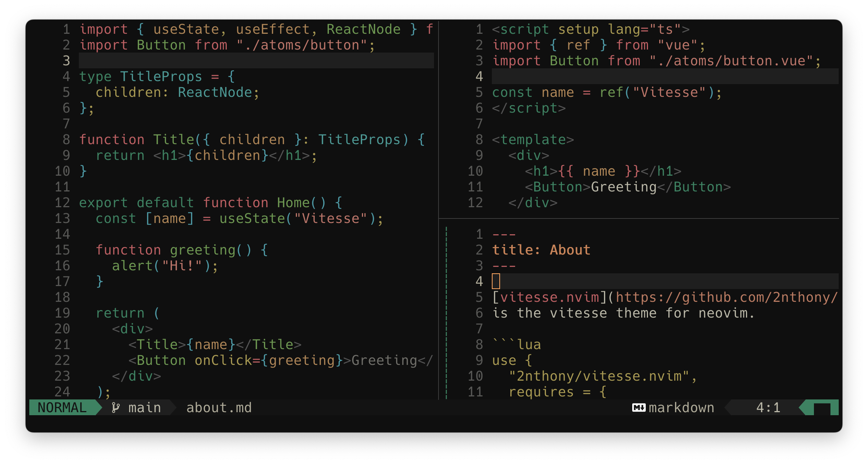Click the git branch icon in statusline
The height and width of the screenshot is (464, 868).
(x=116, y=408)
